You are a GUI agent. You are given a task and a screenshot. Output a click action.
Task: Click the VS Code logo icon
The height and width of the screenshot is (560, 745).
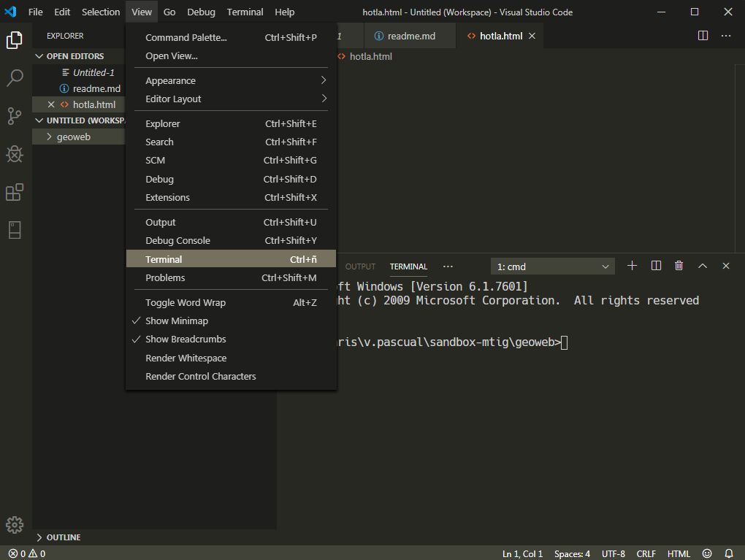pos(10,12)
